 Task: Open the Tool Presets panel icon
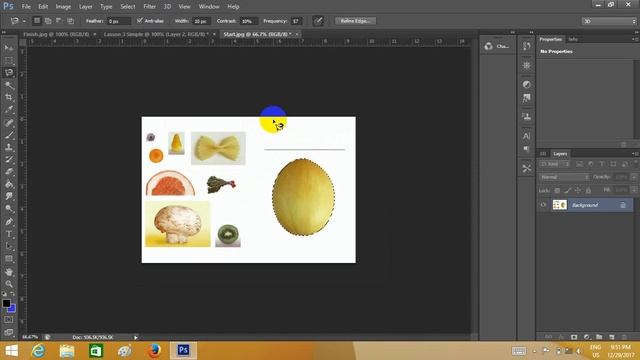tap(527, 168)
